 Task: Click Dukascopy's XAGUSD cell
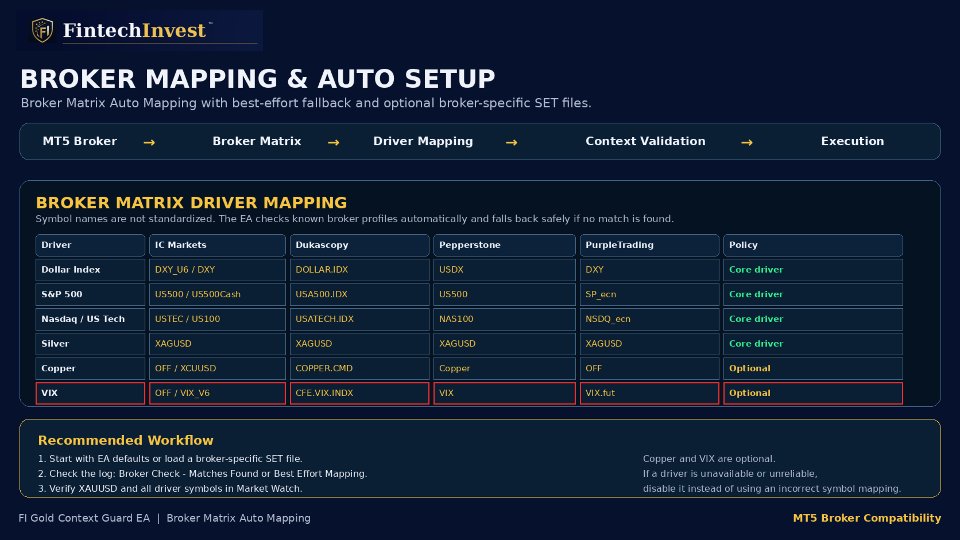click(x=359, y=344)
